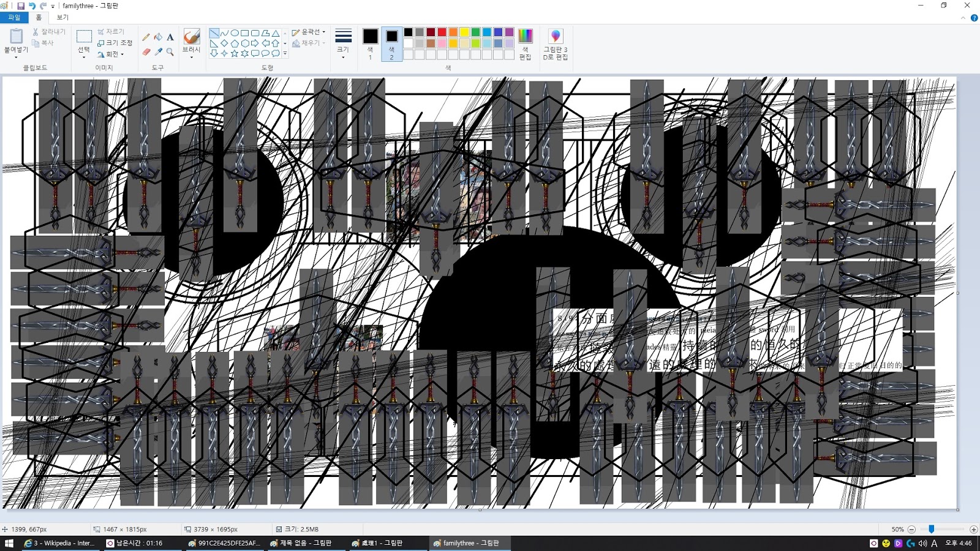Choose the Rounded rectangle shape
Screen dimensions: 980x551
[255, 33]
